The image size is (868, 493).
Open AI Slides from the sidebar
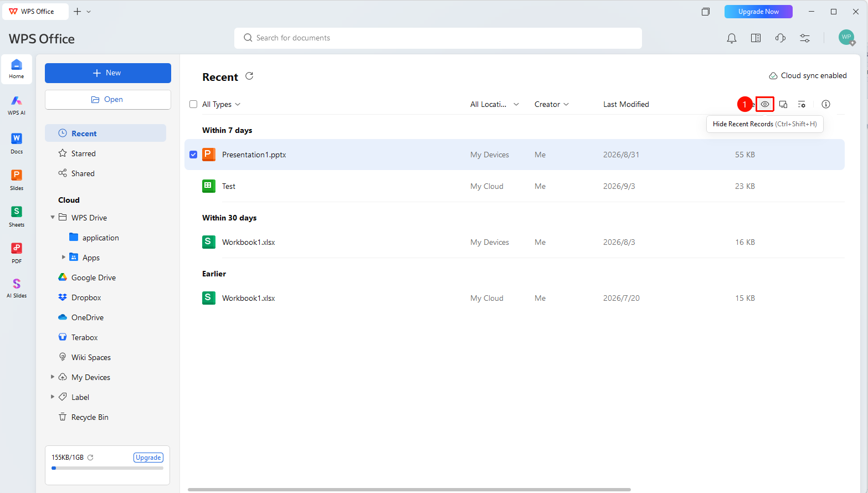pos(17,288)
